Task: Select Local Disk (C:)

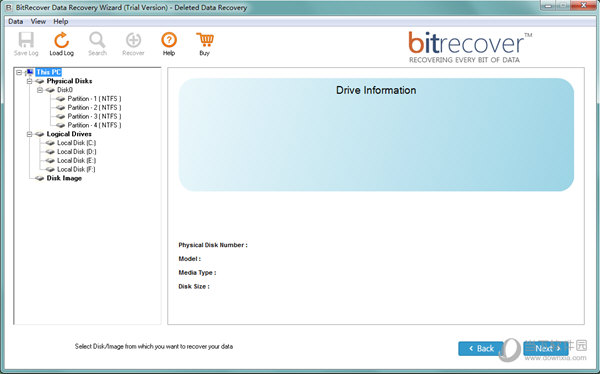Action: click(x=77, y=143)
